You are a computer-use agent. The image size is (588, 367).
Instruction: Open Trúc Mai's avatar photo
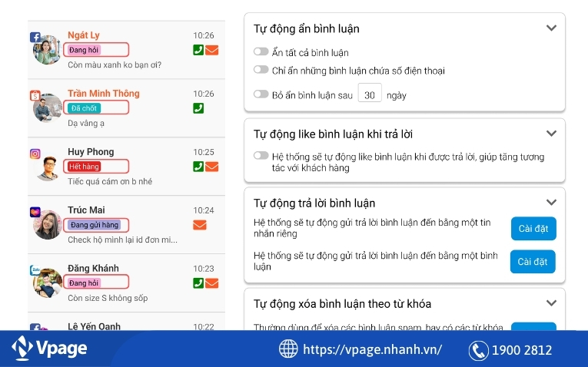[x=48, y=225]
